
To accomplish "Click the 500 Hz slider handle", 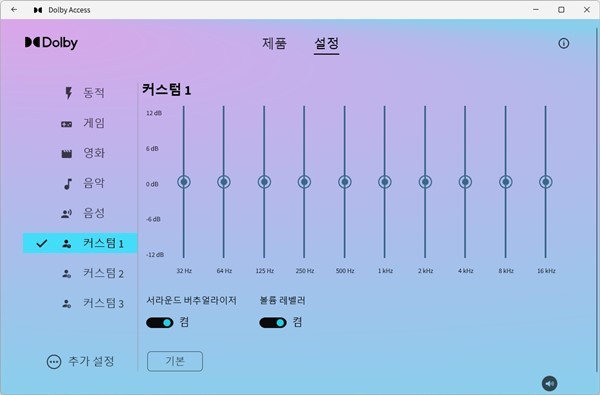I will click(344, 182).
